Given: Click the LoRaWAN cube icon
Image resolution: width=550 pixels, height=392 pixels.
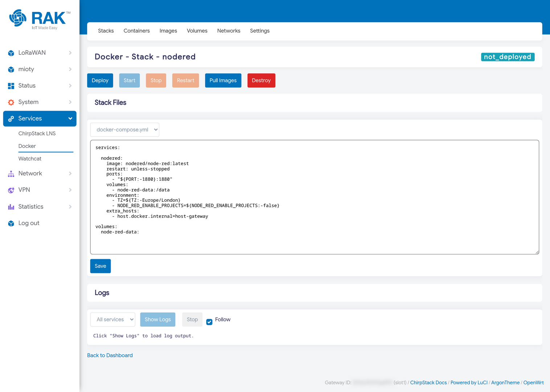Looking at the screenshot, I should 11,53.
